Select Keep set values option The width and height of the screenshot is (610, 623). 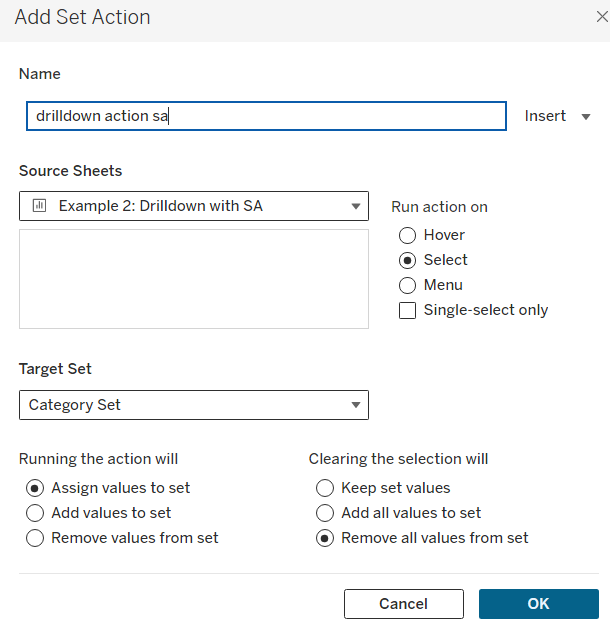pos(325,488)
